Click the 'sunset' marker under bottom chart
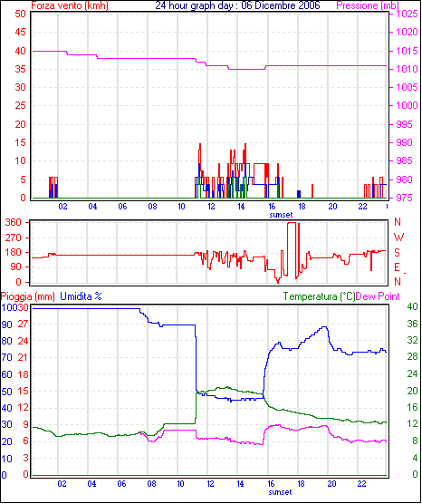 281,492
